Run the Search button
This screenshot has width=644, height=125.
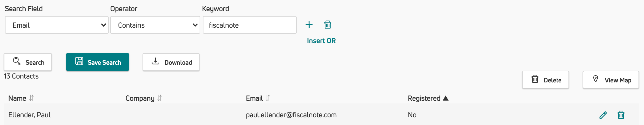tap(28, 62)
